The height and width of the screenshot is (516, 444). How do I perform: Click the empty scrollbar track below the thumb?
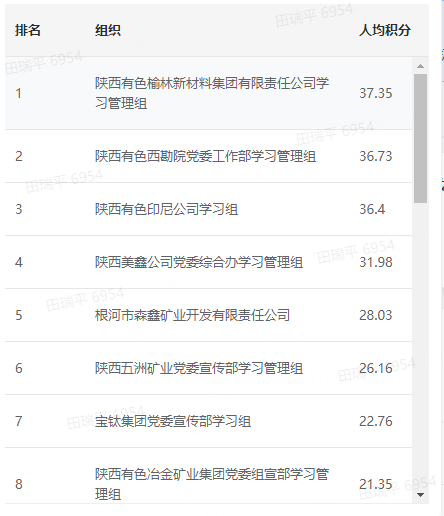420,347
